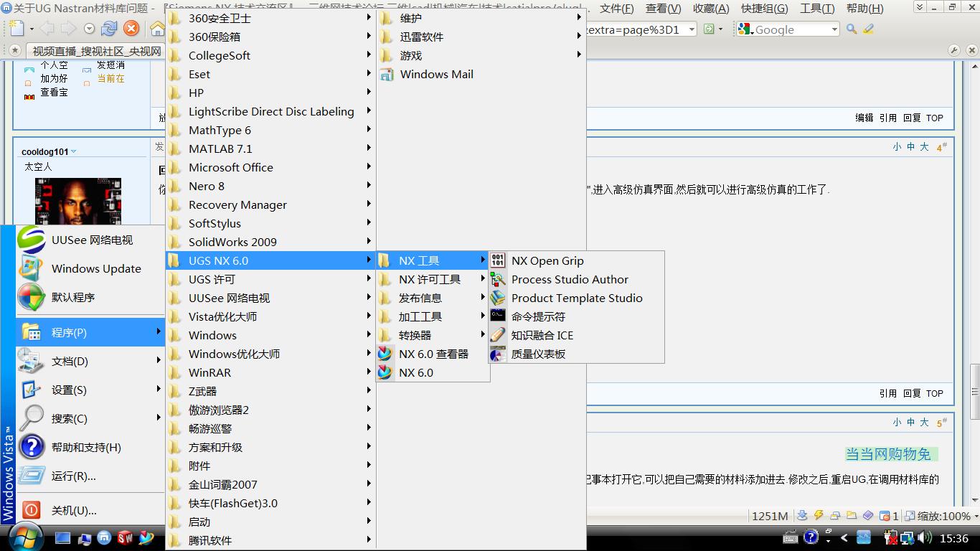
Task: Click the 当当网购物免 ad link
Action: point(888,454)
